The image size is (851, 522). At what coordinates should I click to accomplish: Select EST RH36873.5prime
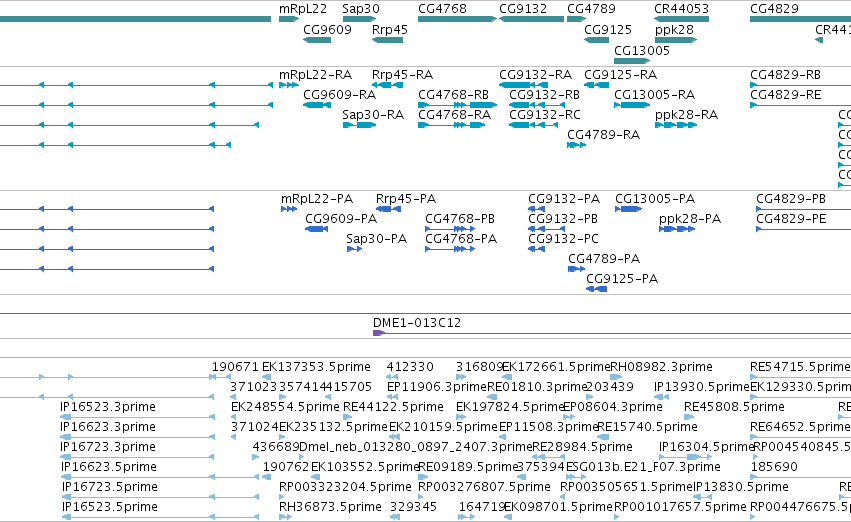click(x=330, y=507)
